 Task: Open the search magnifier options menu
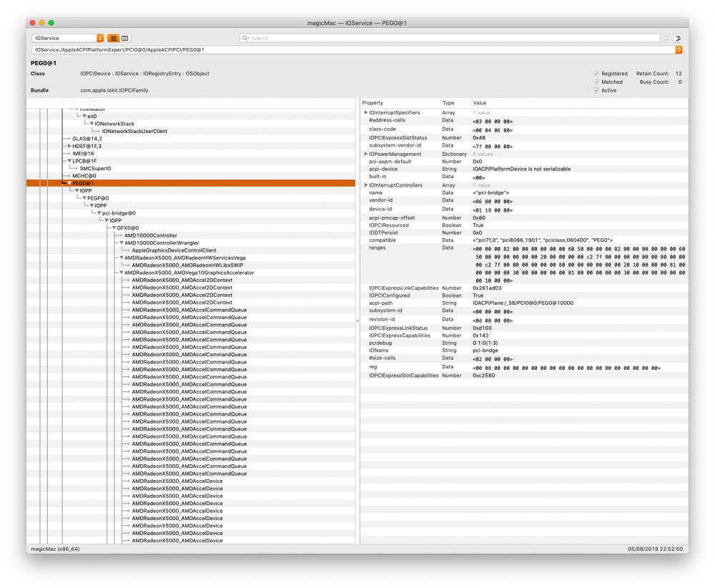pyautogui.click(x=246, y=39)
